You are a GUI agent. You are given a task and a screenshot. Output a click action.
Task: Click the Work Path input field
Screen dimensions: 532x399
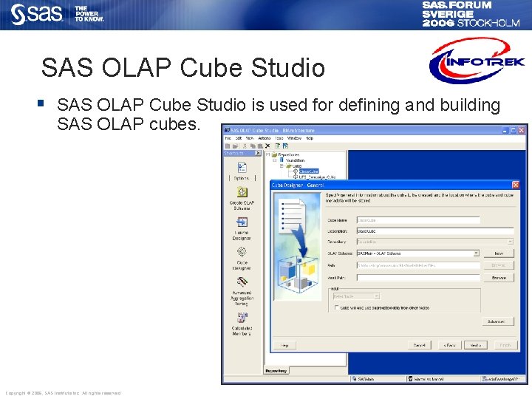point(418,278)
